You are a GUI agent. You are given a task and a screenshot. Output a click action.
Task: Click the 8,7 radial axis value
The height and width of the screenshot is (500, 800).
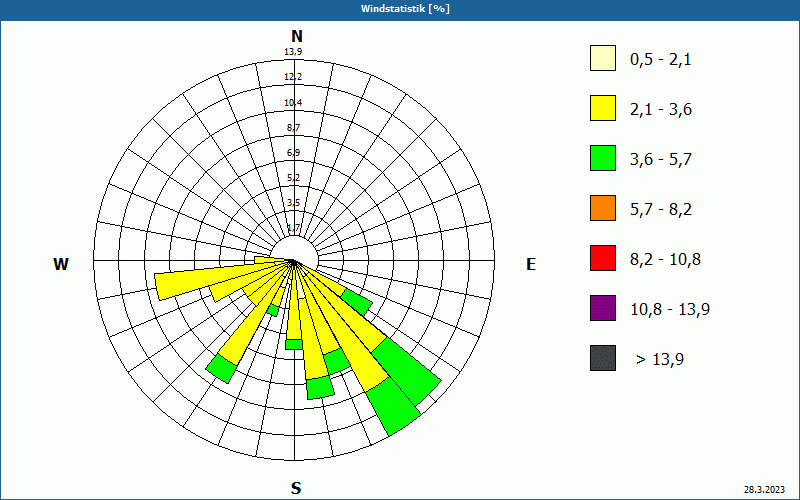click(x=293, y=128)
